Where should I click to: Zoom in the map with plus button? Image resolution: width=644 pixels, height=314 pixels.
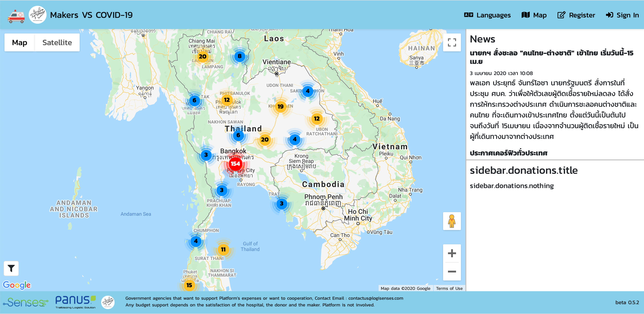click(x=452, y=253)
